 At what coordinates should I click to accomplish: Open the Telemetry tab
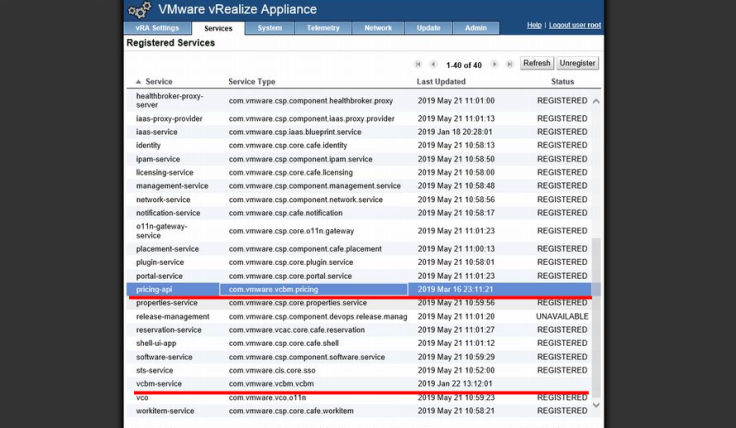[x=323, y=28]
